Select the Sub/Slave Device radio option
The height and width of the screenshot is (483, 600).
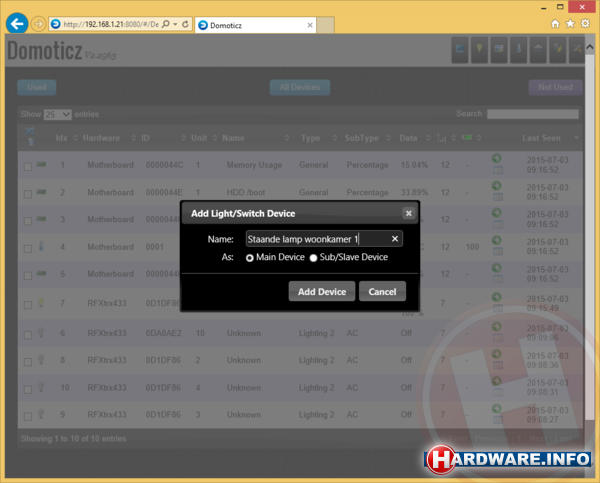coord(313,258)
